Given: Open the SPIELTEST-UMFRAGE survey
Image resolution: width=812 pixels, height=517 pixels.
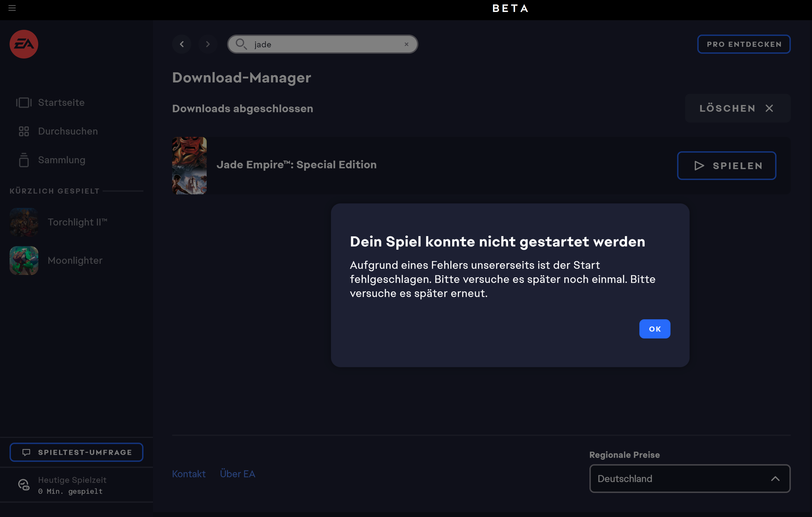Looking at the screenshot, I should pyautogui.click(x=76, y=452).
